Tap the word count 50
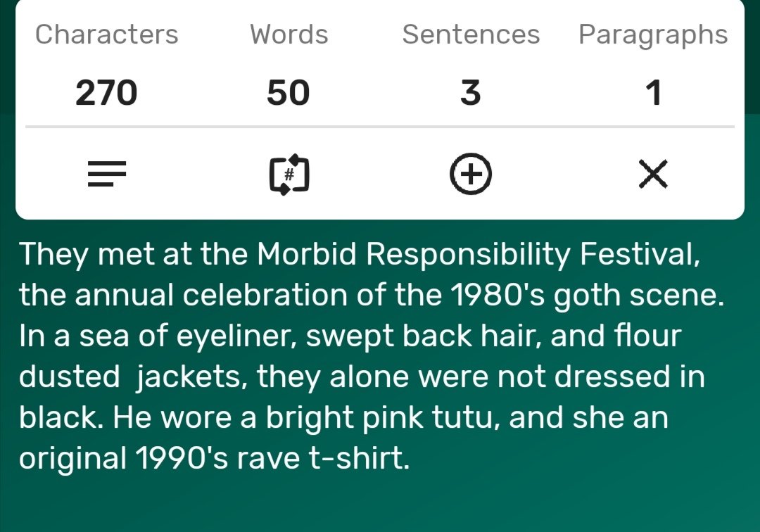The image size is (760, 532). pos(289,93)
